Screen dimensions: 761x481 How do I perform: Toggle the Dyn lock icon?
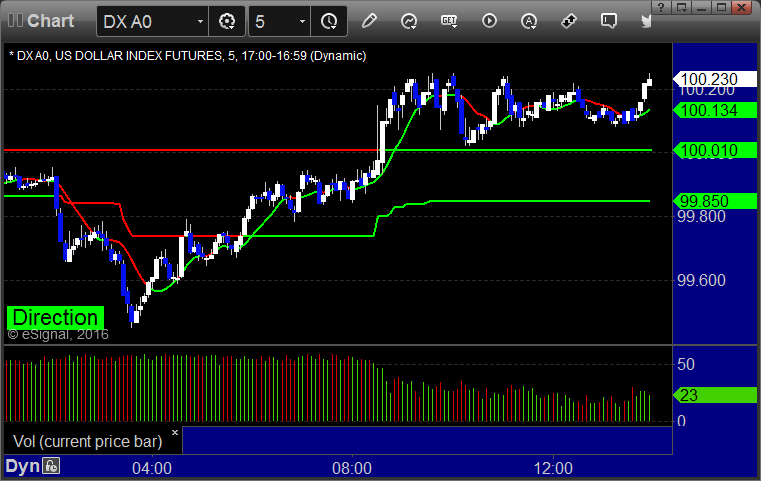[x=51, y=466]
